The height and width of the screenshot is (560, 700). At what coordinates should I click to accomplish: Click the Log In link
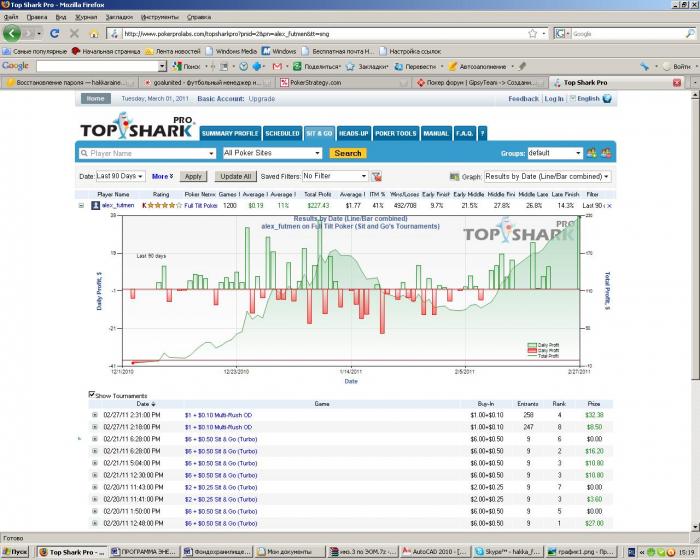[554, 99]
